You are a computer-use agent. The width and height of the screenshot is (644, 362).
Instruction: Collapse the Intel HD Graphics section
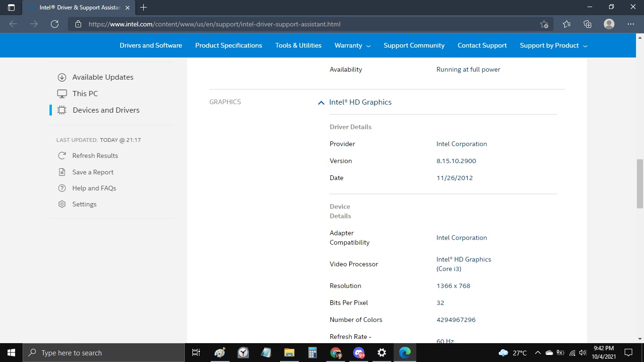321,102
